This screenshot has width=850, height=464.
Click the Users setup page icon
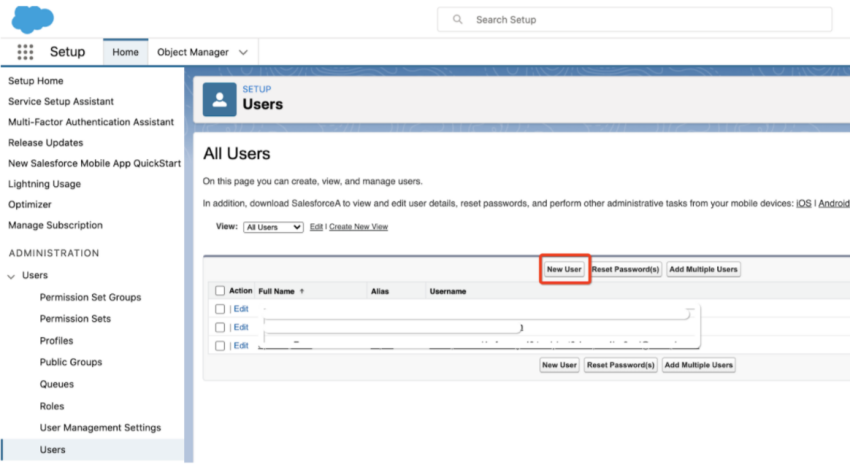pyautogui.click(x=219, y=99)
